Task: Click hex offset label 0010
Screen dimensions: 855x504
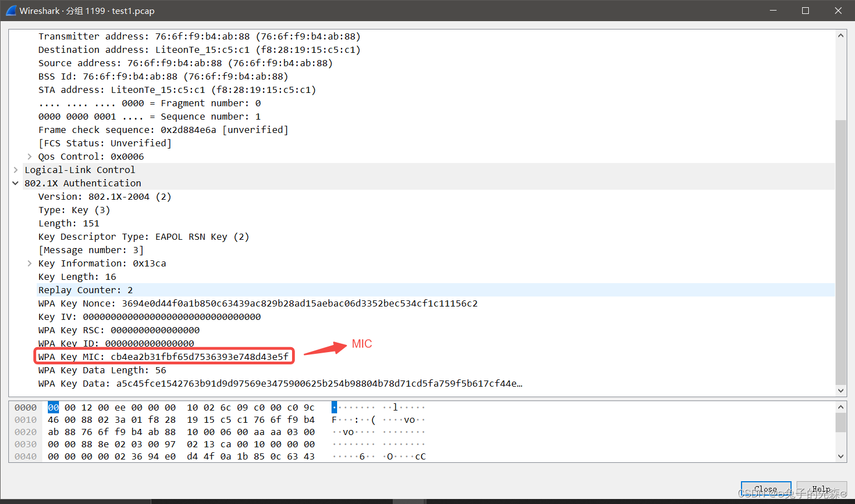Action: (26, 419)
